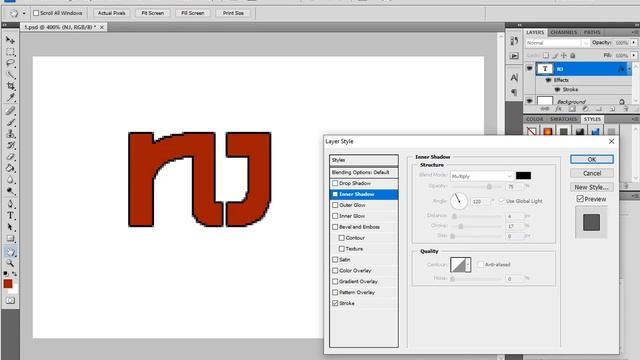
Task: Select the Crop tool
Action: [10, 86]
